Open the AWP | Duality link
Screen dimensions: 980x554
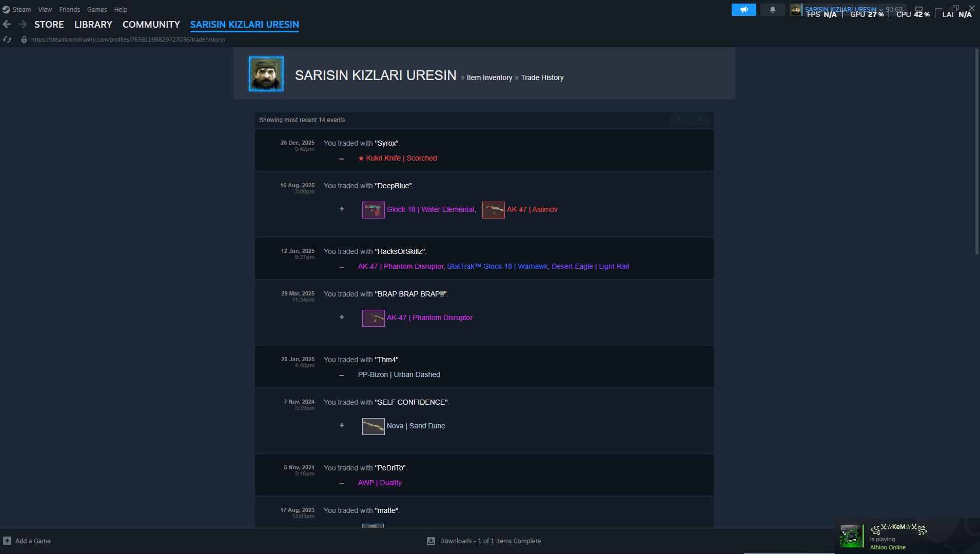380,483
